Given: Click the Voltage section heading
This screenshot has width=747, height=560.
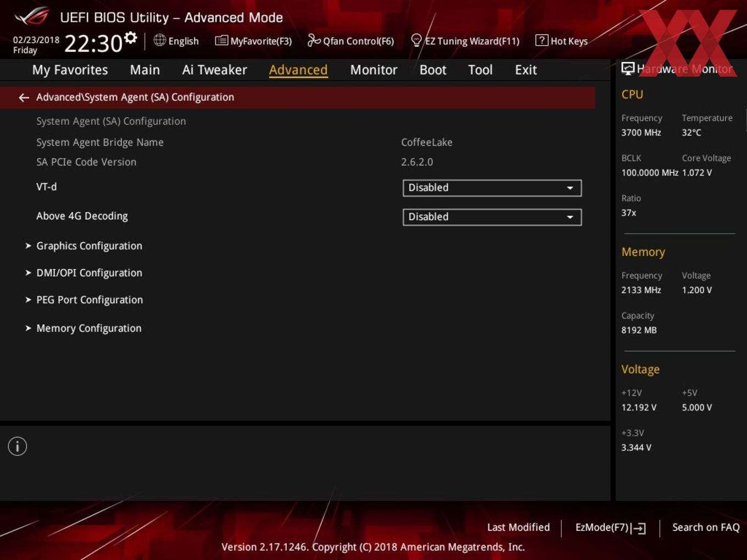Looking at the screenshot, I should pos(640,369).
